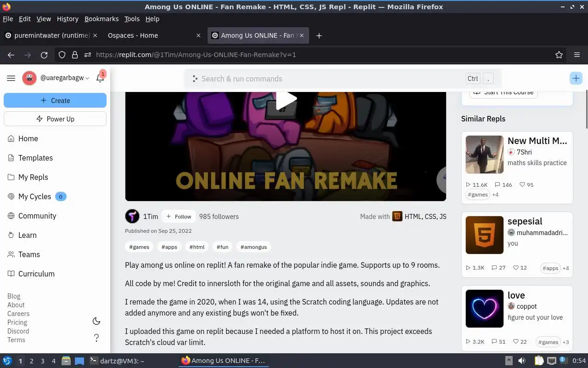The width and height of the screenshot is (588, 368).
Task: Open the New Multi M... repl thumbnail
Action: tap(485, 154)
